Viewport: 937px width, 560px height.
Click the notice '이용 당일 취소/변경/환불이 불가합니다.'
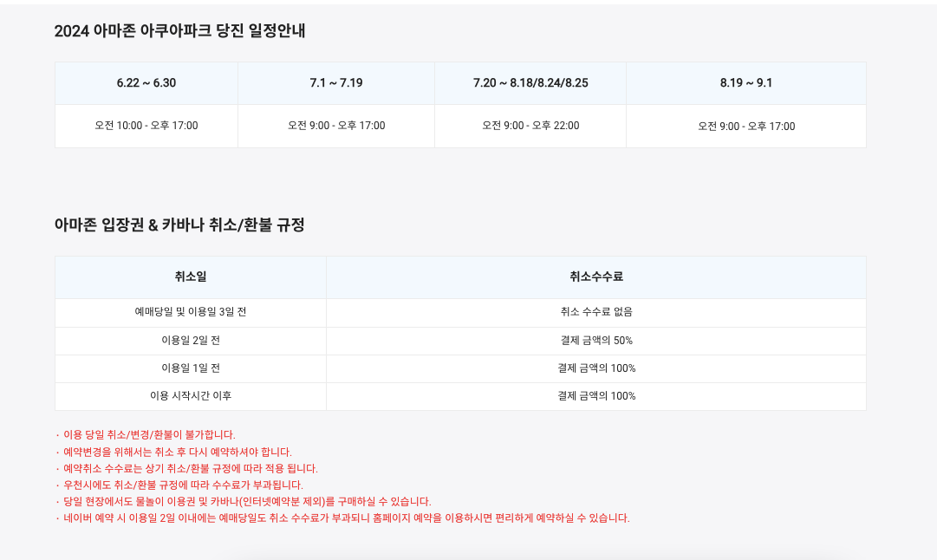[x=149, y=435]
